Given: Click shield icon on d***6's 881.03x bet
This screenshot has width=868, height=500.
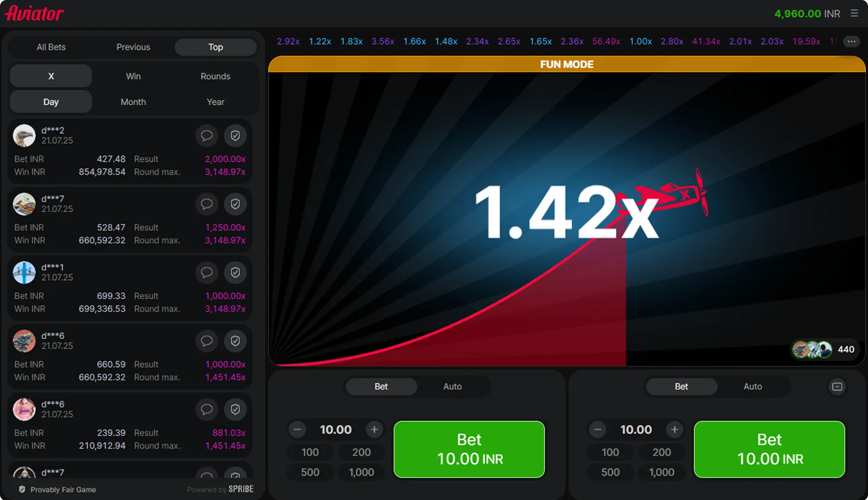Looking at the screenshot, I should pos(235,410).
